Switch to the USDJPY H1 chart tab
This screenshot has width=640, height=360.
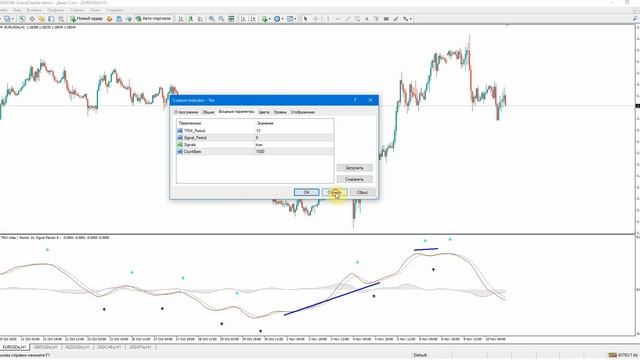coord(140,347)
